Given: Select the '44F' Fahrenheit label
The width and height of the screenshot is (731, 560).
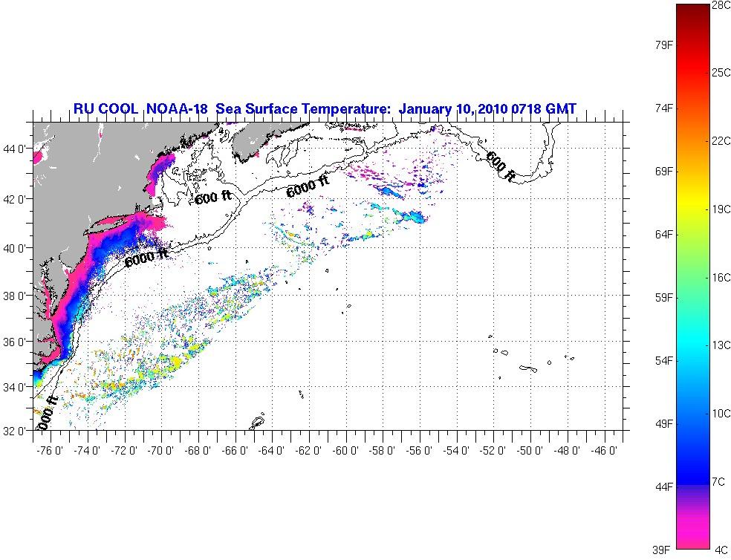Looking at the screenshot, I should pyautogui.click(x=664, y=487).
